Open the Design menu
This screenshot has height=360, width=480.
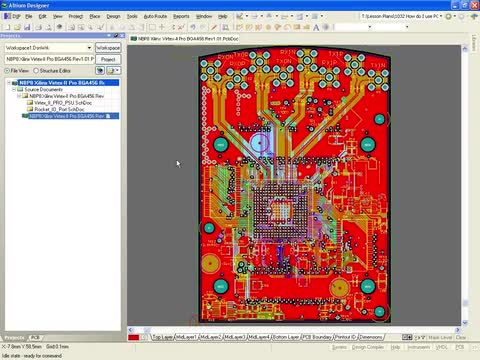(x=113, y=16)
